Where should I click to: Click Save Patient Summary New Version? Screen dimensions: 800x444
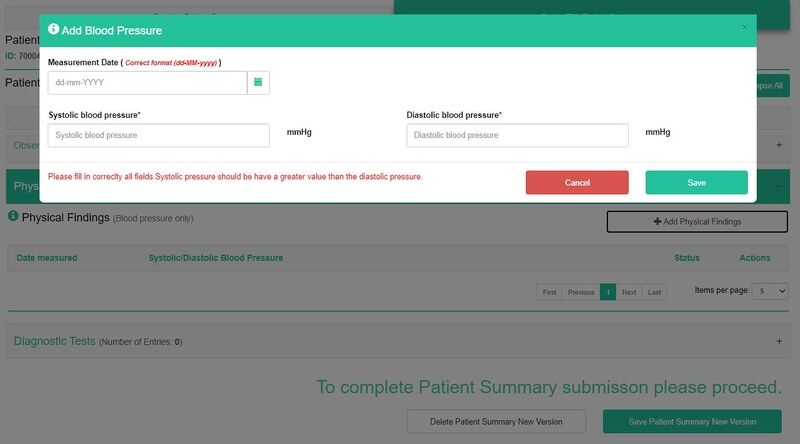(692, 421)
